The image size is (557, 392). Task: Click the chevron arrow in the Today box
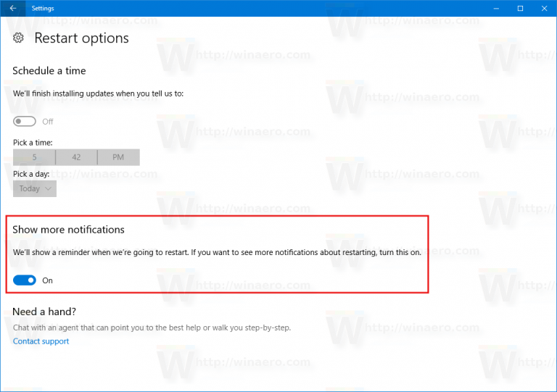point(49,188)
